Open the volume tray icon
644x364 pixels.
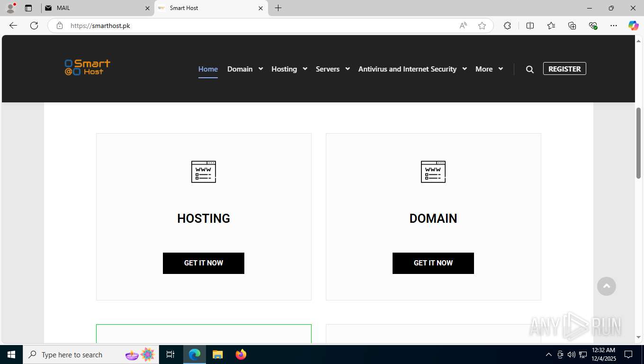coord(572,355)
